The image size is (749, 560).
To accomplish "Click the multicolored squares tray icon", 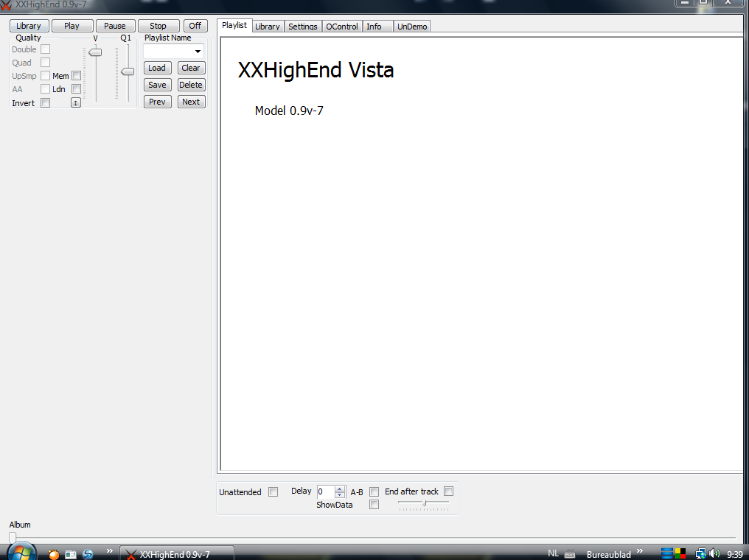I will [x=680, y=554].
